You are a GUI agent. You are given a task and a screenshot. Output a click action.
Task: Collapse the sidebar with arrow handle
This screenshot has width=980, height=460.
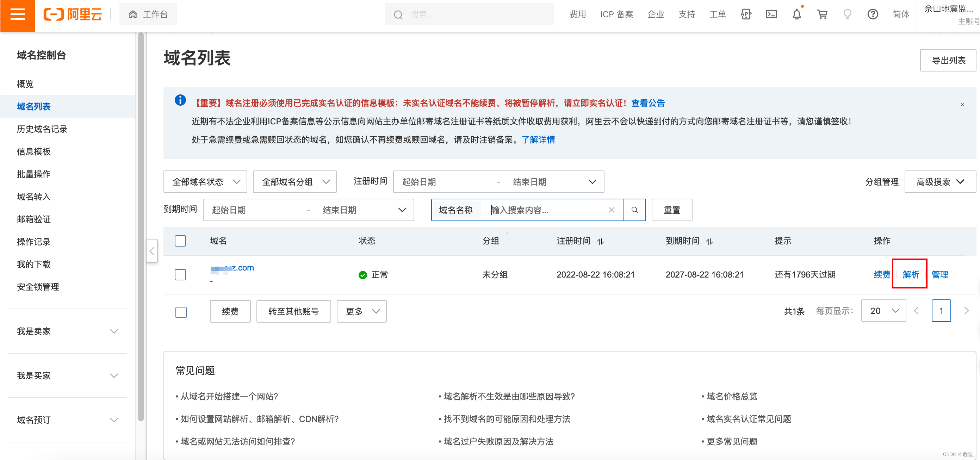[x=152, y=251]
